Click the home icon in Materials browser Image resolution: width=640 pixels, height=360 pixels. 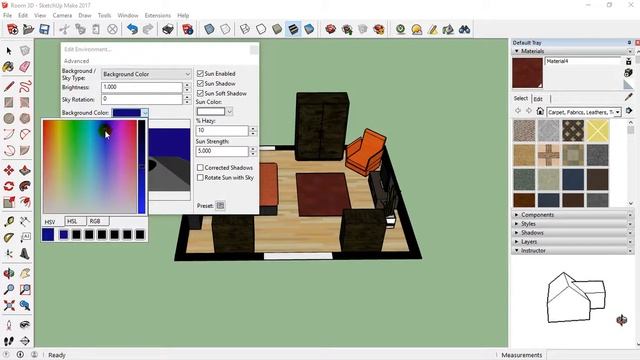[x=540, y=111]
